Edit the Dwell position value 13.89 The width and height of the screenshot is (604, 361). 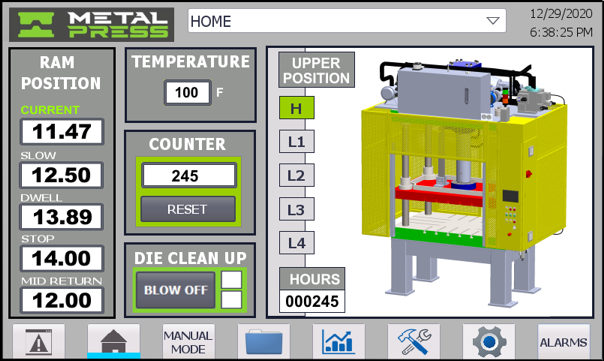pyautogui.click(x=62, y=217)
